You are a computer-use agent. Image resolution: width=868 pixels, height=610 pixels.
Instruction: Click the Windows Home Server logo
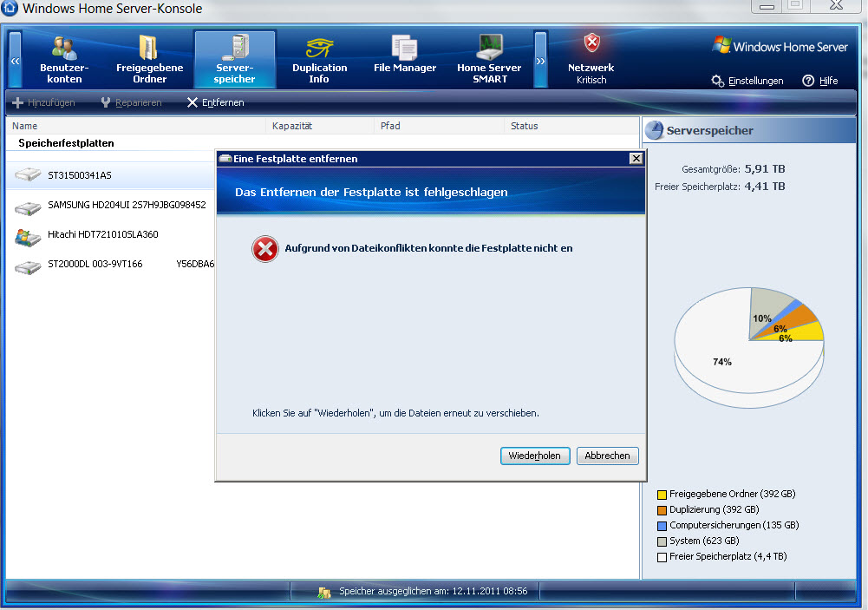tap(780, 47)
